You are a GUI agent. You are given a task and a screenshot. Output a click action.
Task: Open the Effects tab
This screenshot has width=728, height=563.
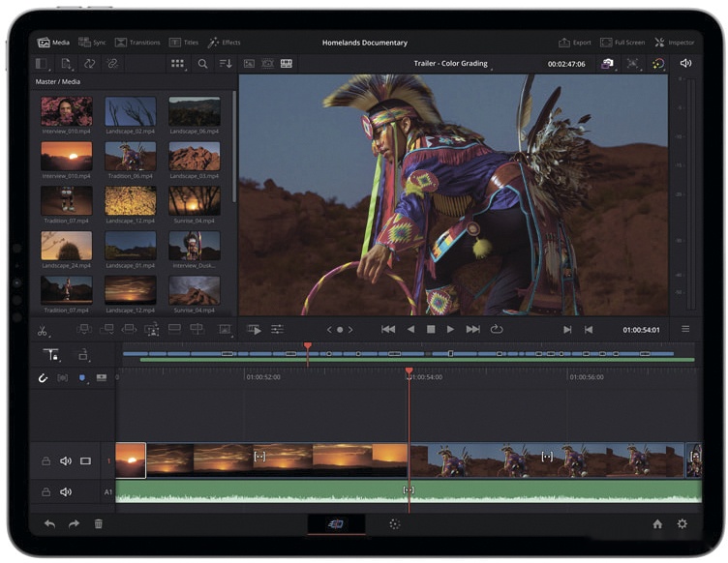coord(224,43)
